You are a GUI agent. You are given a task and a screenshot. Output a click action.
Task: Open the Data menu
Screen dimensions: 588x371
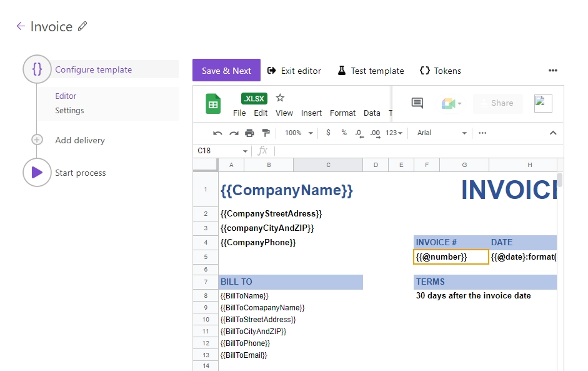(x=372, y=113)
